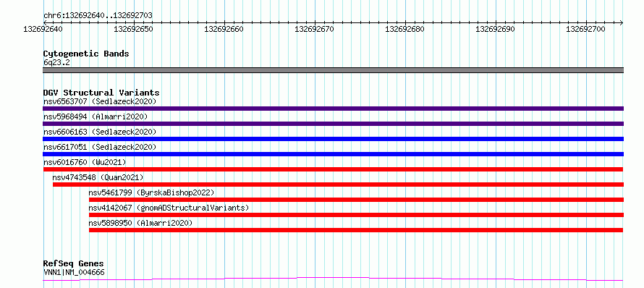Select variant label nsv6606163 (Sedlazeck2020)
The height and width of the screenshot is (288, 644).
[100, 132]
